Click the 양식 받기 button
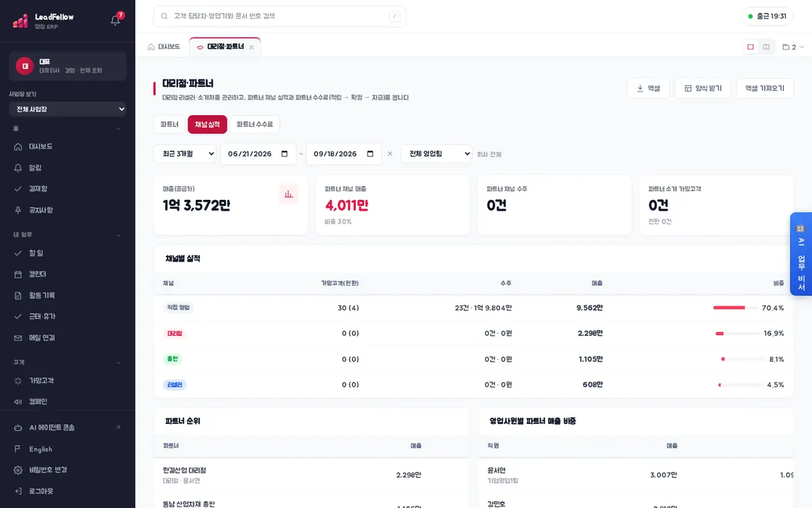Screen dimensions: 812x508 (x=702, y=88)
